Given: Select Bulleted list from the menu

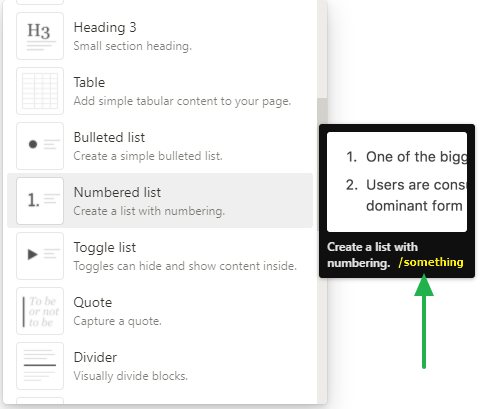Looking at the screenshot, I should coord(160,146).
